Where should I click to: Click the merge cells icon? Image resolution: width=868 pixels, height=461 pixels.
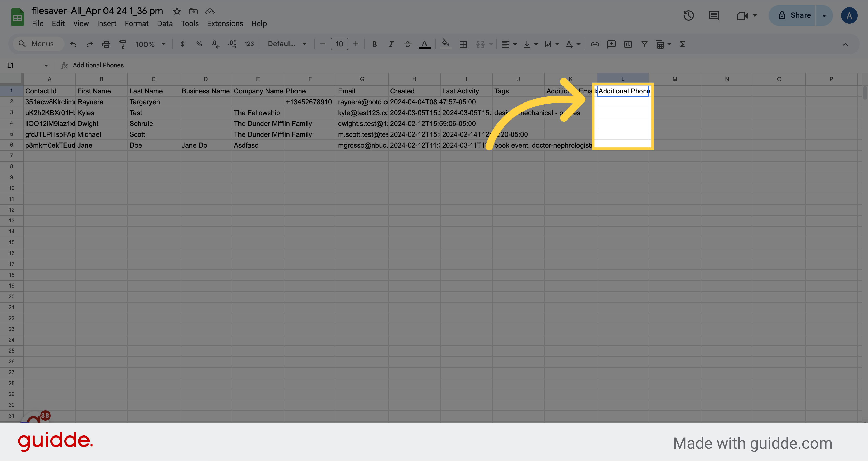480,44
